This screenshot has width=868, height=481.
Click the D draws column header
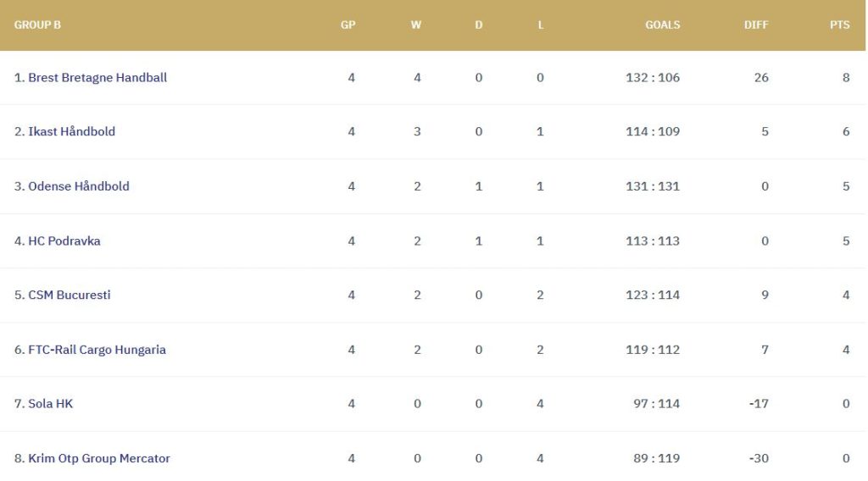tap(478, 25)
